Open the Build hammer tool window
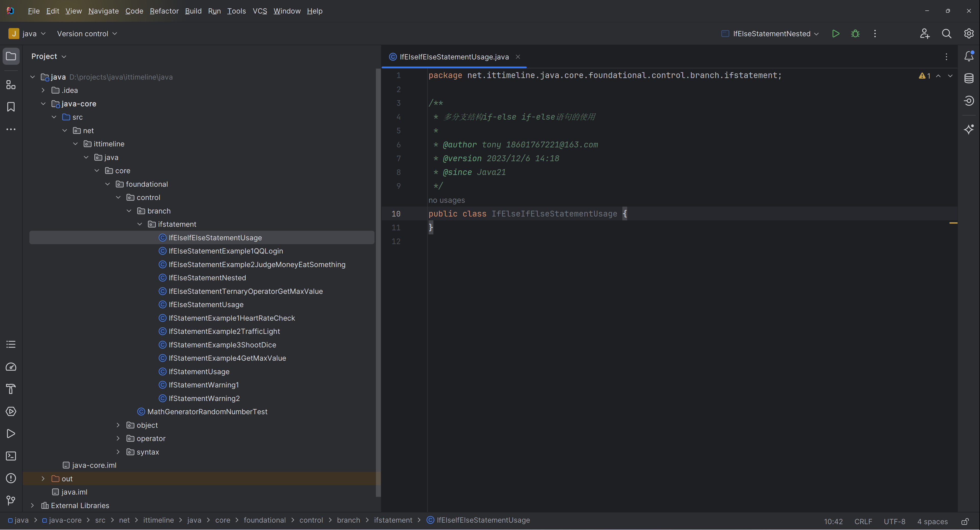Image resolution: width=980 pixels, height=530 pixels. coord(11,389)
